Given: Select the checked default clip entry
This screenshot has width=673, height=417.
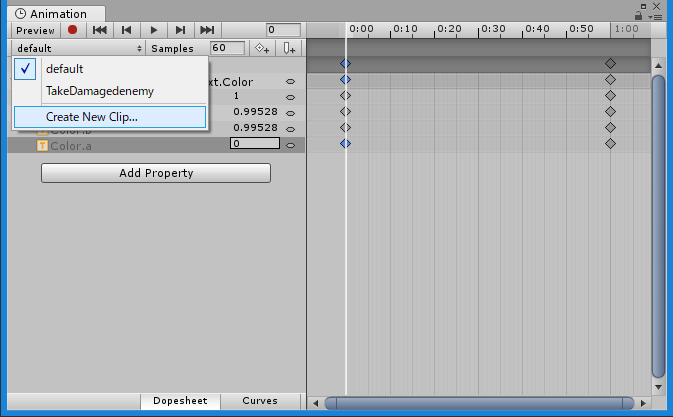Looking at the screenshot, I should 110,69.
